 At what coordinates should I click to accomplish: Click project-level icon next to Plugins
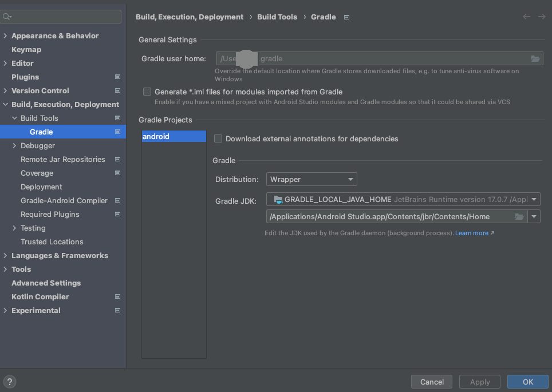pos(117,77)
